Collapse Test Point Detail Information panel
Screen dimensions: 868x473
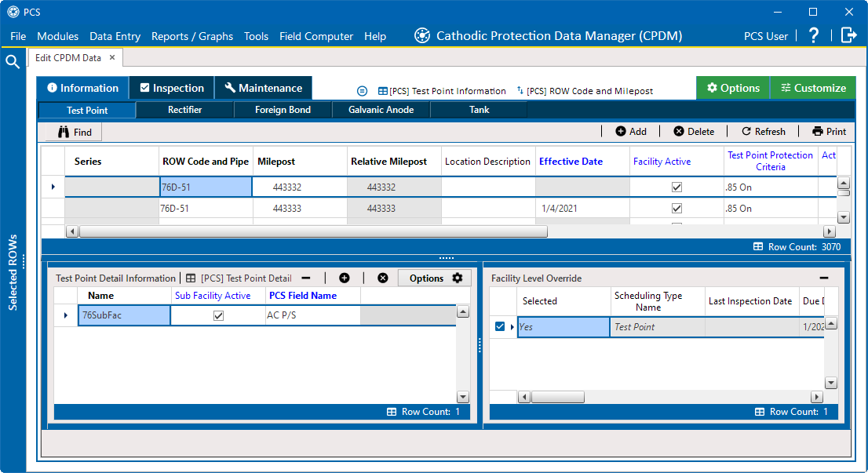click(306, 278)
